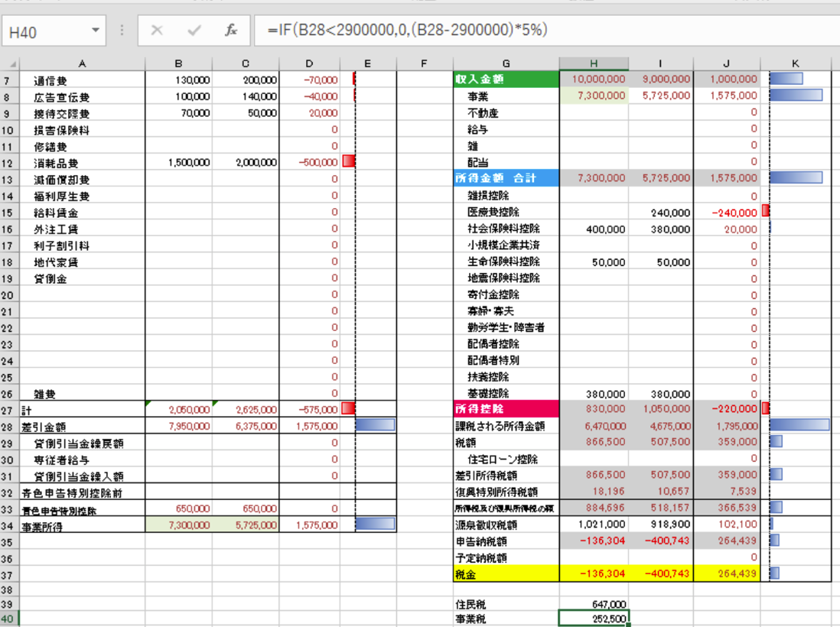Image resolution: width=840 pixels, height=627 pixels.
Task: Select the 申告納税額 label cell
Action: click(x=506, y=541)
